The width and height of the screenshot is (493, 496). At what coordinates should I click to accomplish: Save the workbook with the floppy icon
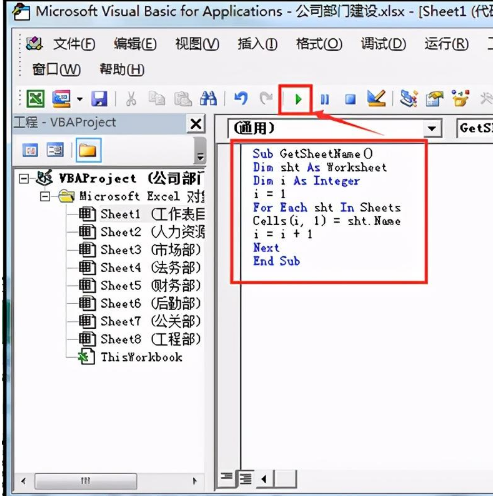tap(99, 99)
